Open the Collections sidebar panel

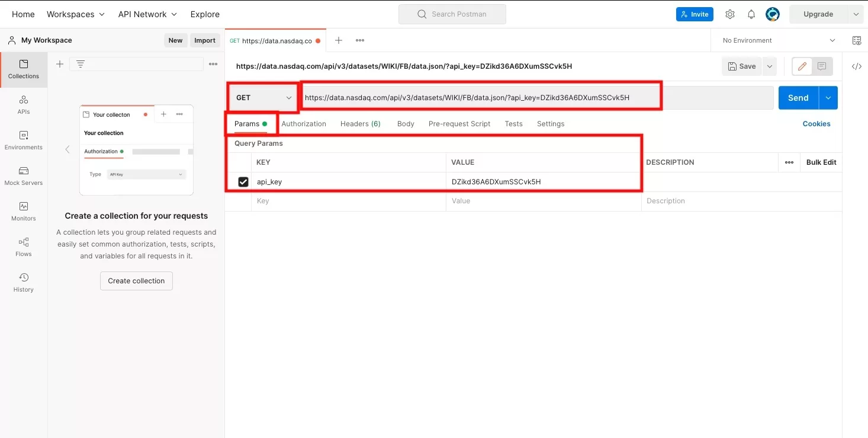pyautogui.click(x=24, y=69)
